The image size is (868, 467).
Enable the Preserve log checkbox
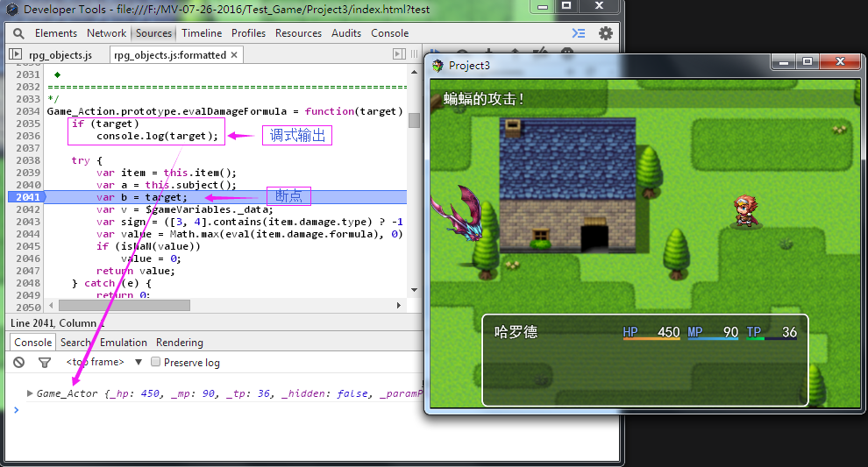[x=155, y=362]
